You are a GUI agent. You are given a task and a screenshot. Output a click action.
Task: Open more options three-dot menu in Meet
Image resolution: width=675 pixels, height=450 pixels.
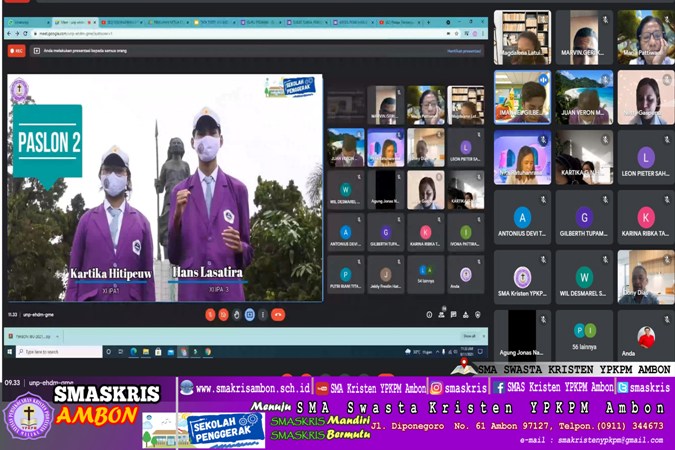click(263, 315)
